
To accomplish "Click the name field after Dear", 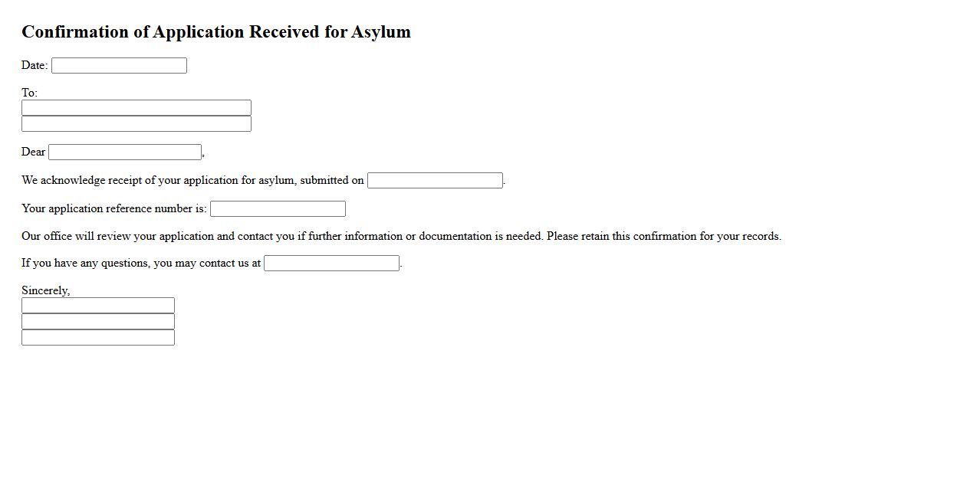I will point(125,152).
